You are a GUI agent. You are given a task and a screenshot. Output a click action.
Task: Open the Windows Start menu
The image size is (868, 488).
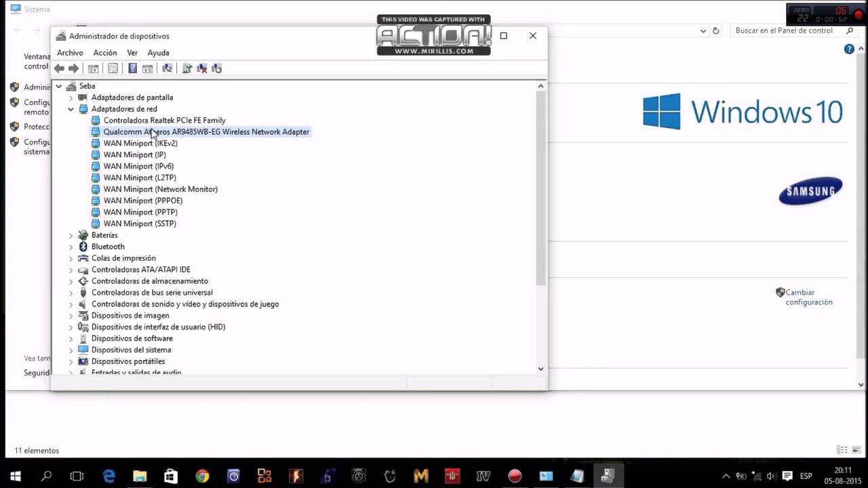15,476
